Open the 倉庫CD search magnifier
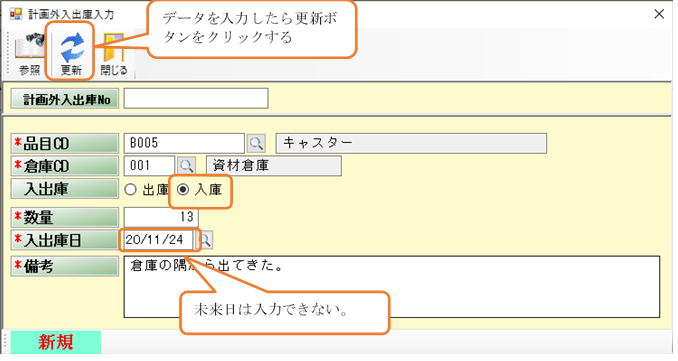The image size is (678, 361). tap(186, 166)
